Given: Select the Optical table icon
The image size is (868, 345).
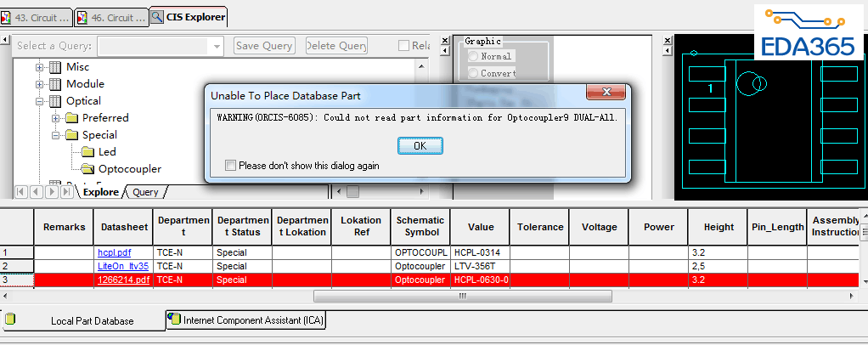Looking at the screenshot, I should click(55, 101).
